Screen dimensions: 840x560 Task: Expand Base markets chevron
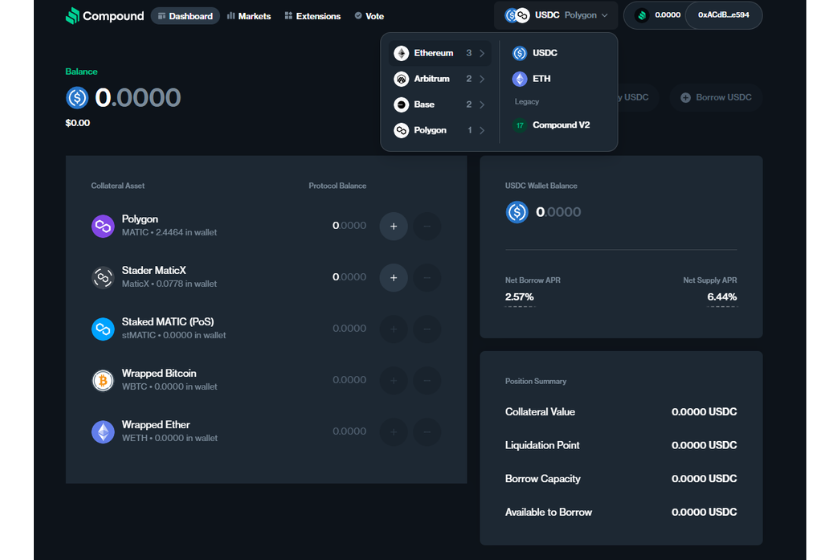tap(482, 104)
